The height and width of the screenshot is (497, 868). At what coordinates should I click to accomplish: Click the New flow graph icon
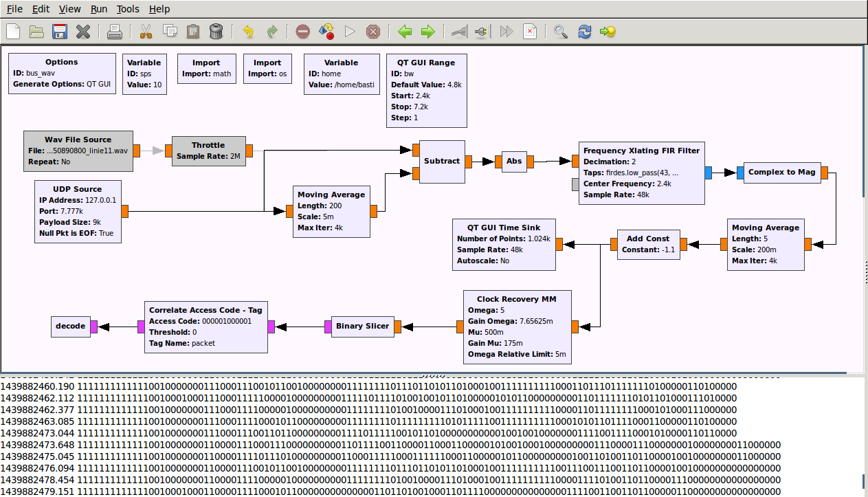[x=14, y=32]
